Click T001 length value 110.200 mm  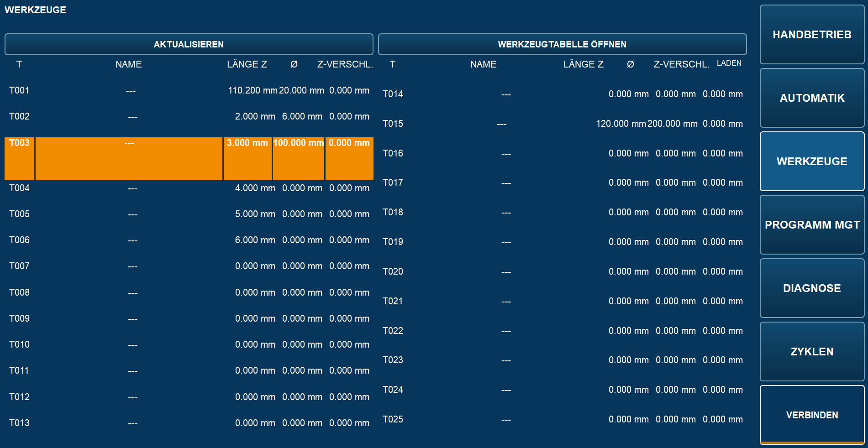[253, 90]
